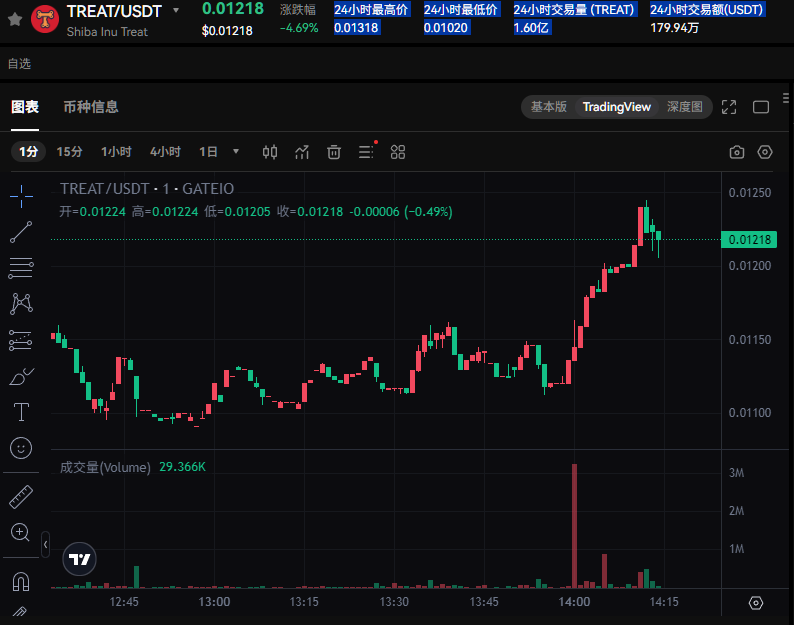
Task: Open chart settings hexagon icon in toolbar
Action: (x=765, y=152)
